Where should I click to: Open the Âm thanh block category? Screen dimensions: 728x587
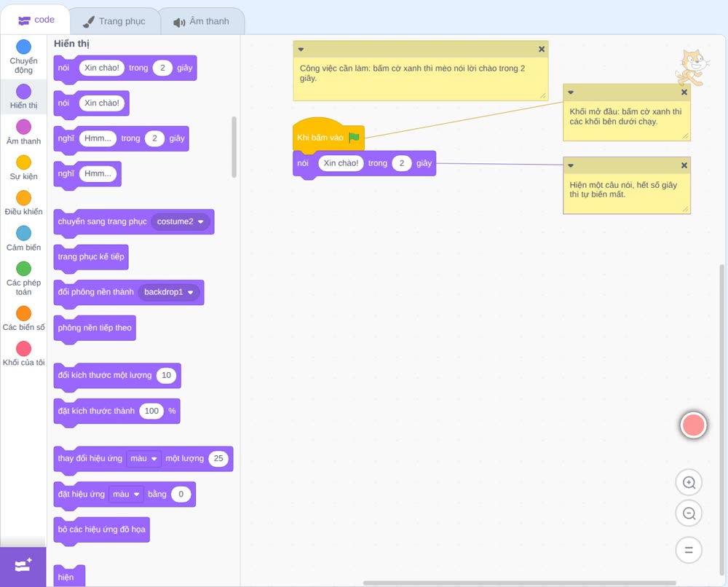23,133
